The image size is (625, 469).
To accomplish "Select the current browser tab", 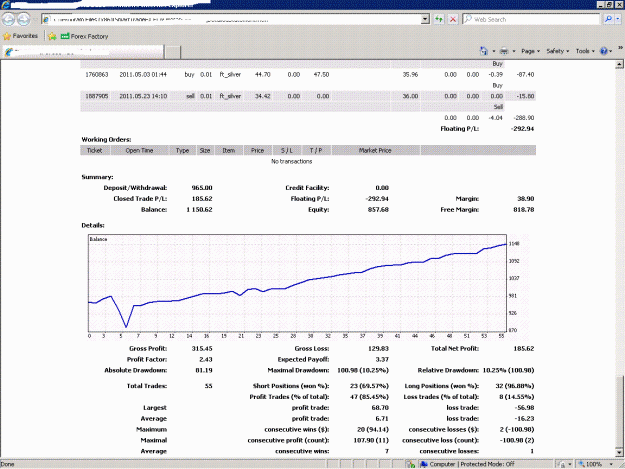I will pyautogui.click(x=83, y=51).
